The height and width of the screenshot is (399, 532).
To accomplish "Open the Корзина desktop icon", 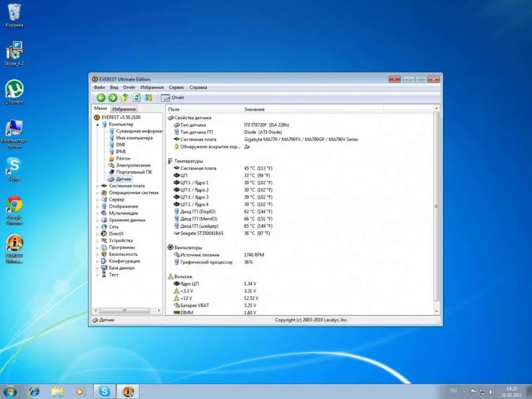I will (x=14, y=15).
